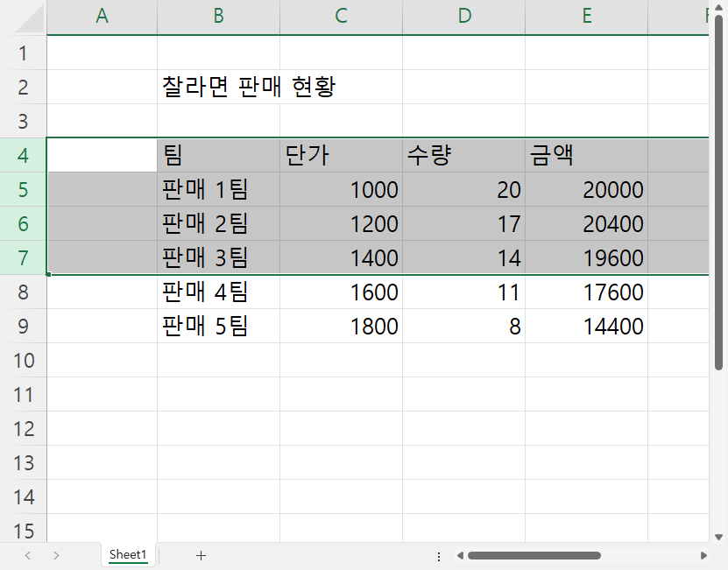Select quantity cell 17

463,224
